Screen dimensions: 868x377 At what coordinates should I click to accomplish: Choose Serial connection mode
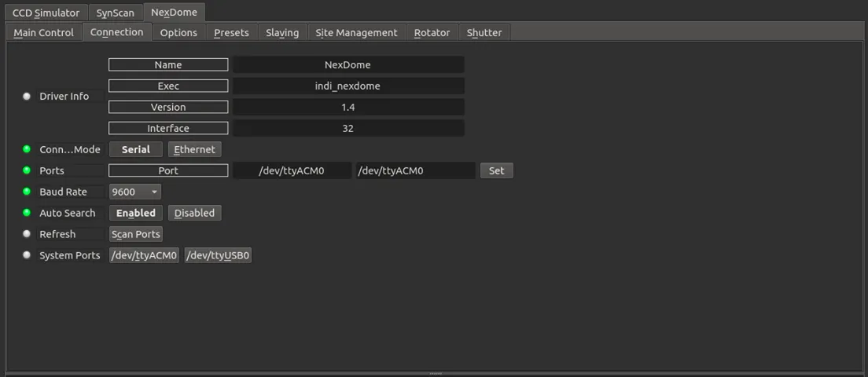[x=136, y=149]
